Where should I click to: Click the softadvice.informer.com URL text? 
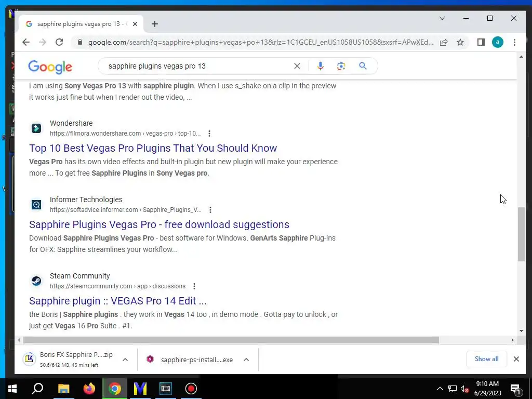126,210
